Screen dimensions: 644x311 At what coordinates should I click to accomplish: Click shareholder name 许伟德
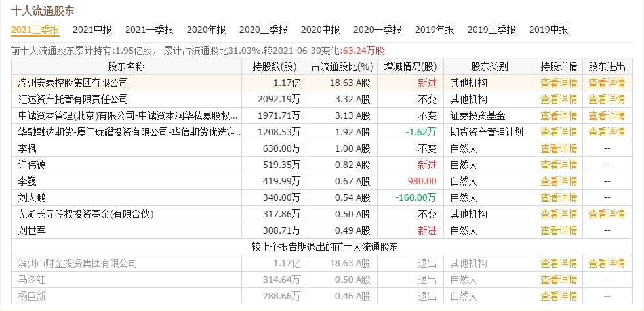coord(31,165)
